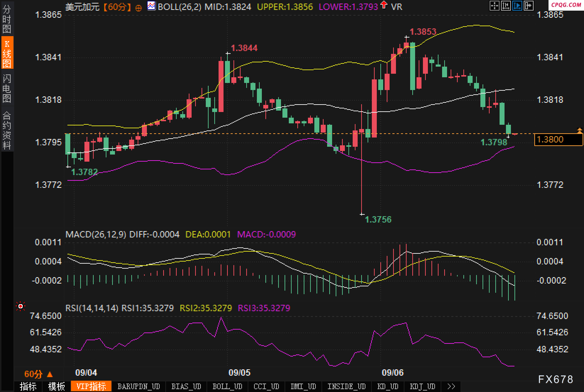Open 合约资料 contract info in sidebar
The height and width of the screenshot is (392, 584).
[x=7, y=130]
